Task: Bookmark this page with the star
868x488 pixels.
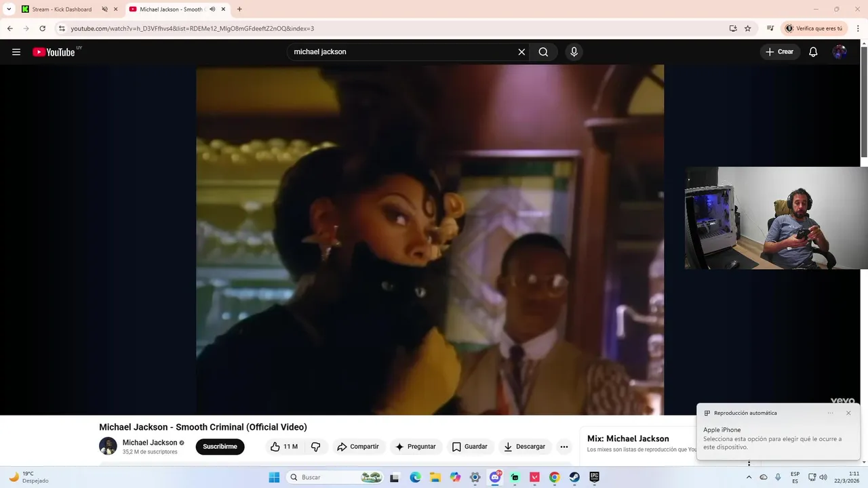Action: click(x=748, y=28)
